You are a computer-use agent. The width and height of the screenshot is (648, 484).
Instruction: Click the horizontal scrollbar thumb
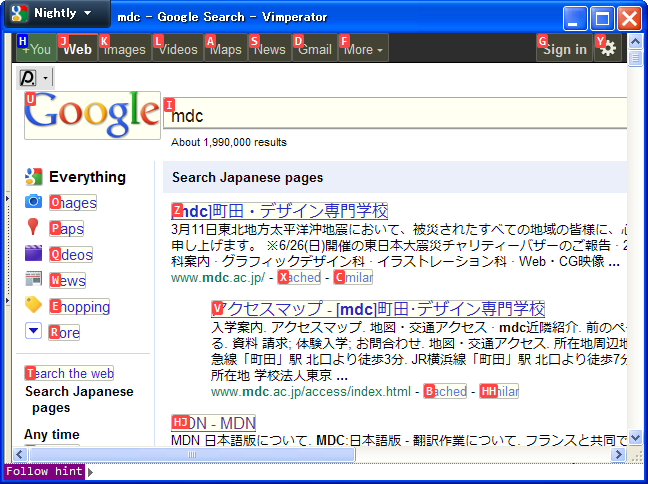click(192, 455)
